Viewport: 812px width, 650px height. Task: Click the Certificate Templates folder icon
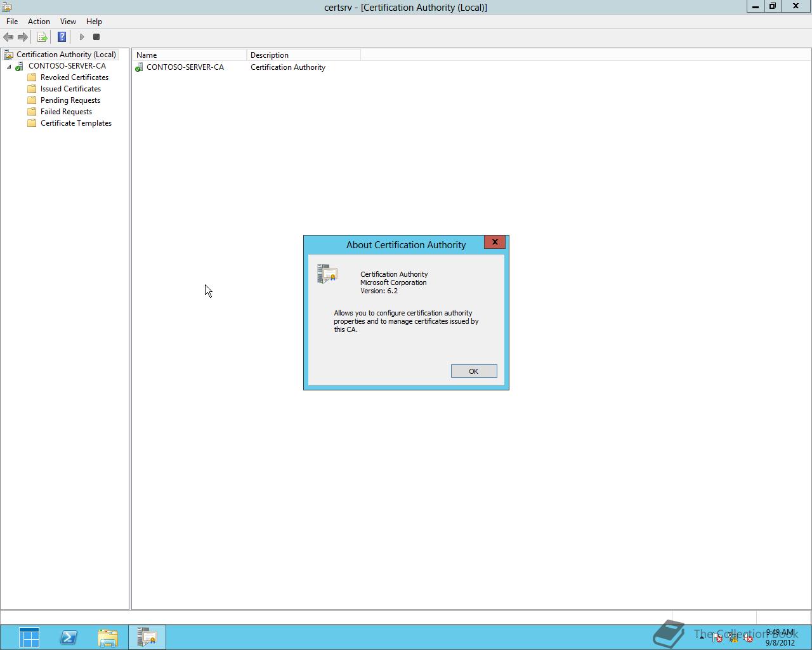point(32,123)
